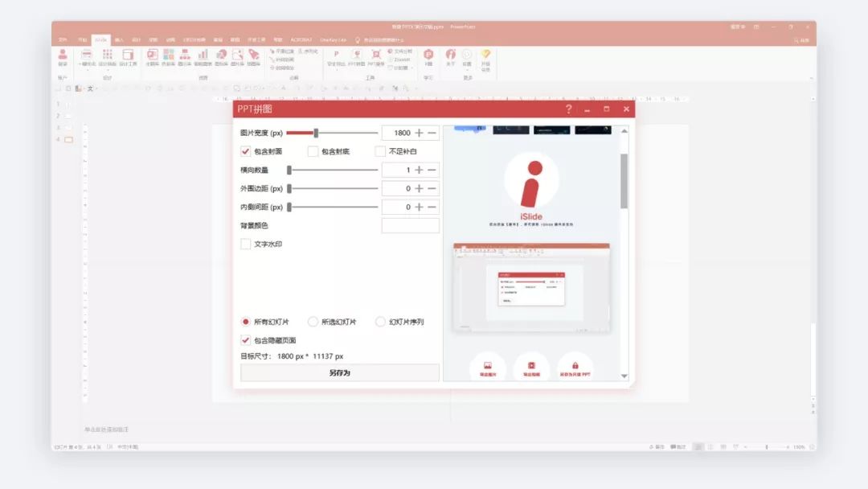Click the preview scrollbar up arrow
The width and height of the screenshot is (868, 489).
click(x=624, y=131)
